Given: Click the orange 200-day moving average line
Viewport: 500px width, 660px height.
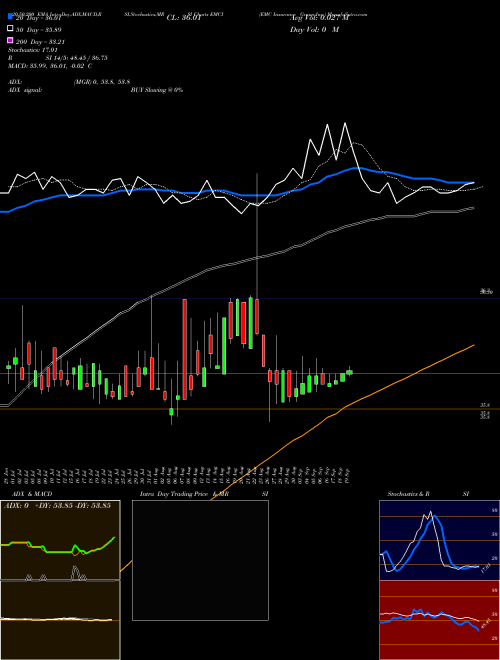Looking at the screenshot, I should pyautogui.click(x=345, y=407).
